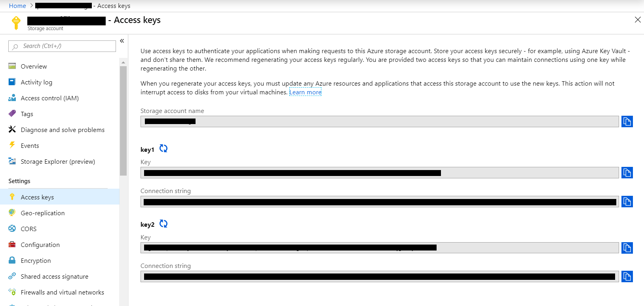Close the Access keys blade
The height and width of the screenshot is (306, 644).
pos(638,20)
